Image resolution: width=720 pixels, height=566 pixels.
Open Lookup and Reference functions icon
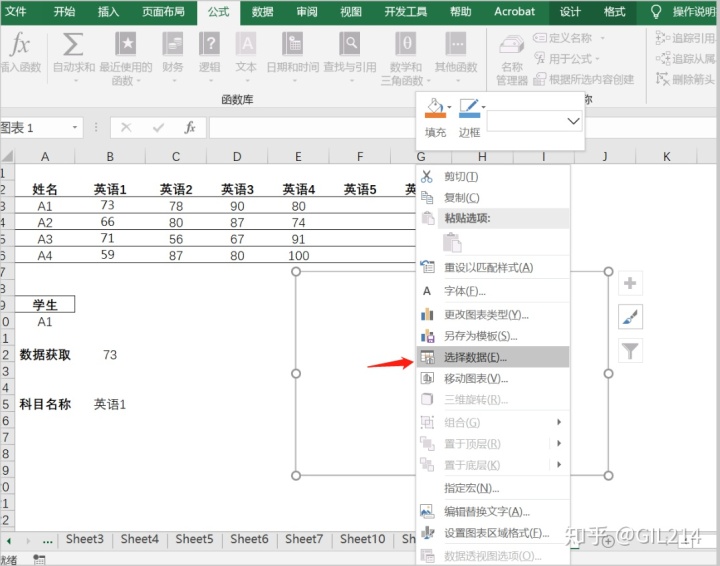(349, 44)
